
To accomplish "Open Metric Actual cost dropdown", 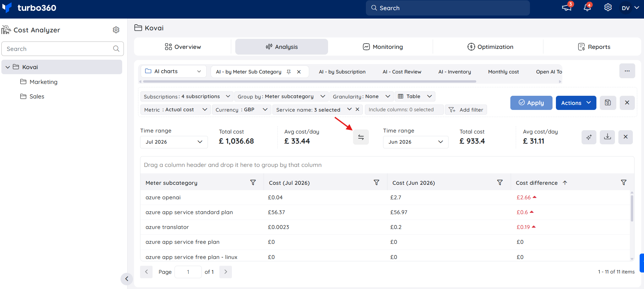I will point(176,110).
